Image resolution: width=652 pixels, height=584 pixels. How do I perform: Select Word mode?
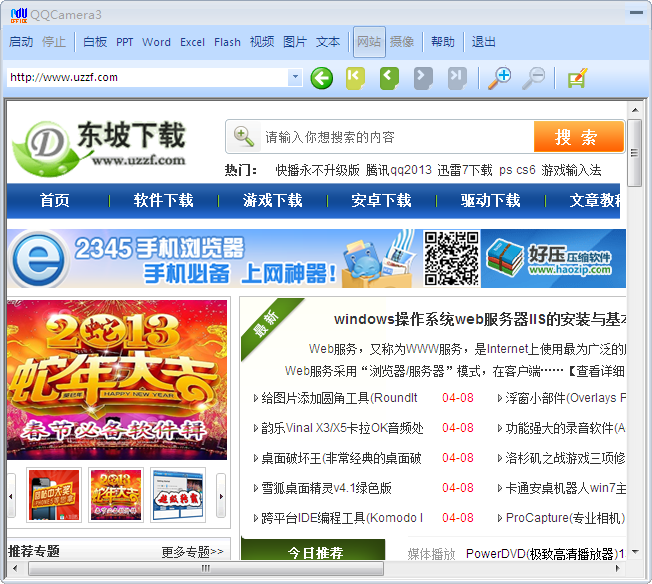pos(156,42)
